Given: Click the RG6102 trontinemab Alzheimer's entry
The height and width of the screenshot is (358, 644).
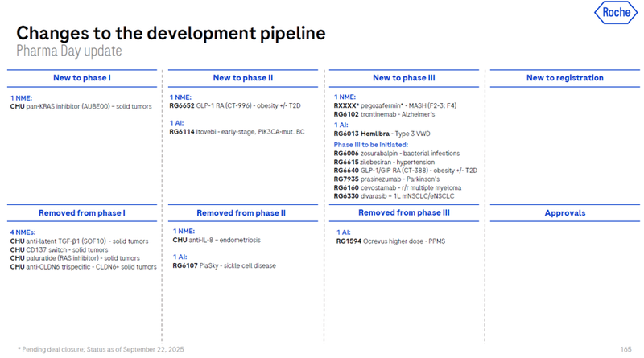Looking at the screenshot, I should [x=386, y=114].
